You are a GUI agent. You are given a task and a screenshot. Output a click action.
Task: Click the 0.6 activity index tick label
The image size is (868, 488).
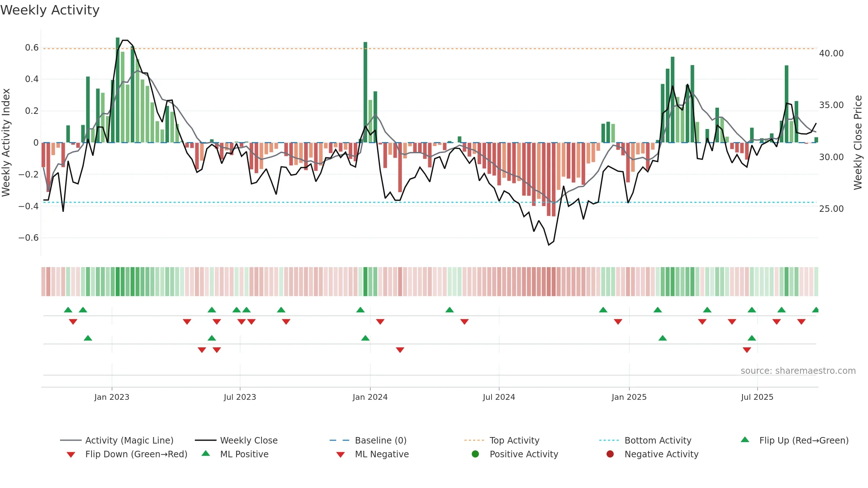[32, 48]
